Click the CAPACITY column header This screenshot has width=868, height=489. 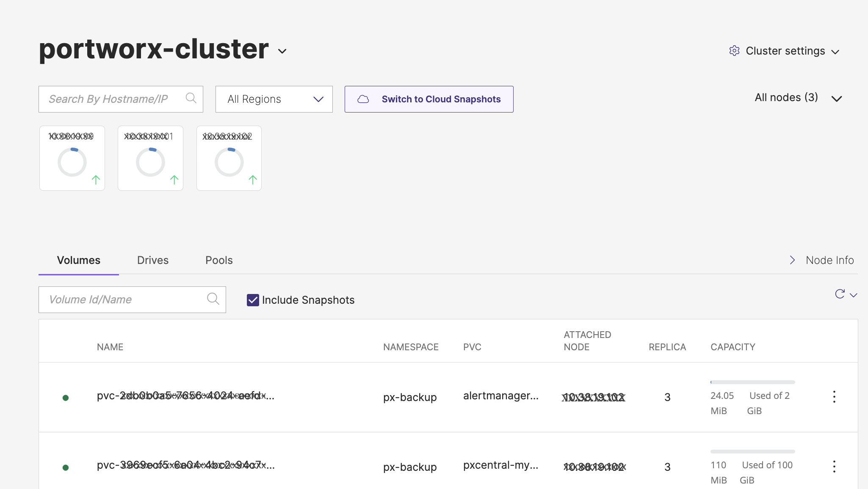733,347
